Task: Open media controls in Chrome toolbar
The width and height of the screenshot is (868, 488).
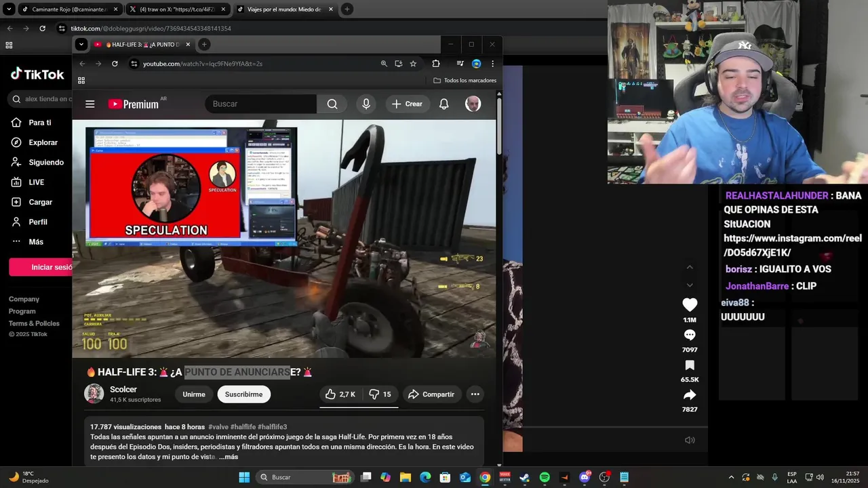Action: pos(460,64)
